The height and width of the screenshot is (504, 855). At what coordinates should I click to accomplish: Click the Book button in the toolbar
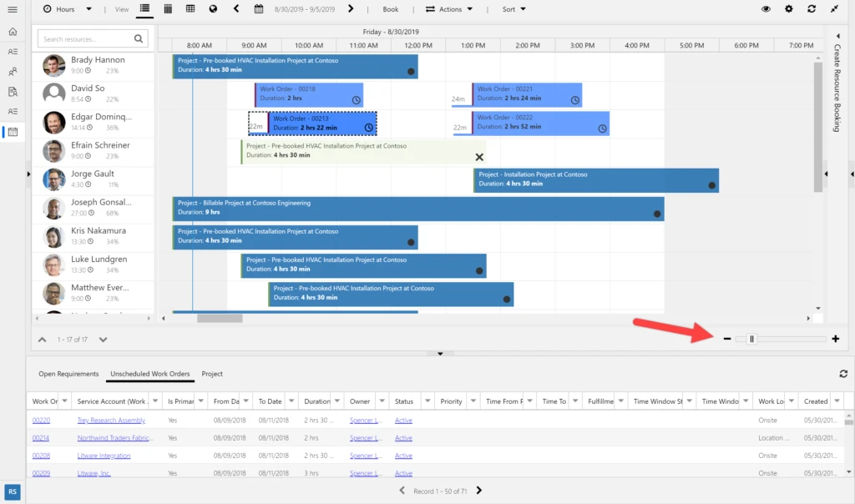[390, 10]
